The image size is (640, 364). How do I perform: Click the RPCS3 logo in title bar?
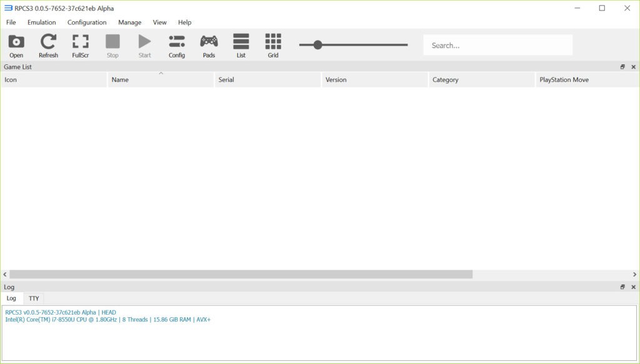point(8,8)
